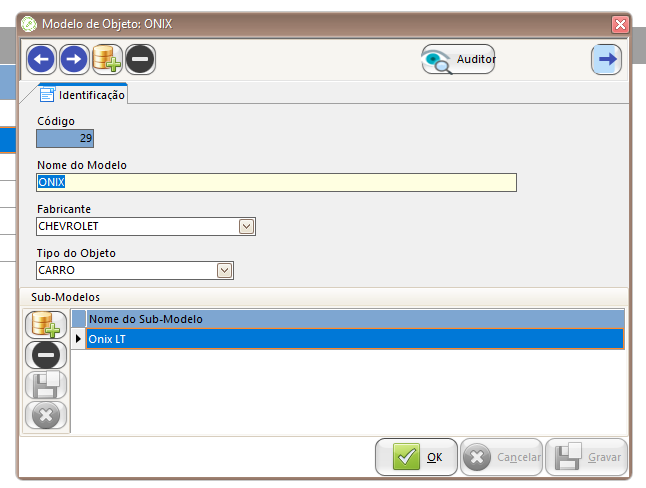Remove the selected sub-model
Image resolution: width=646 pixels, height=488 pixels.
tap(46, 354)
